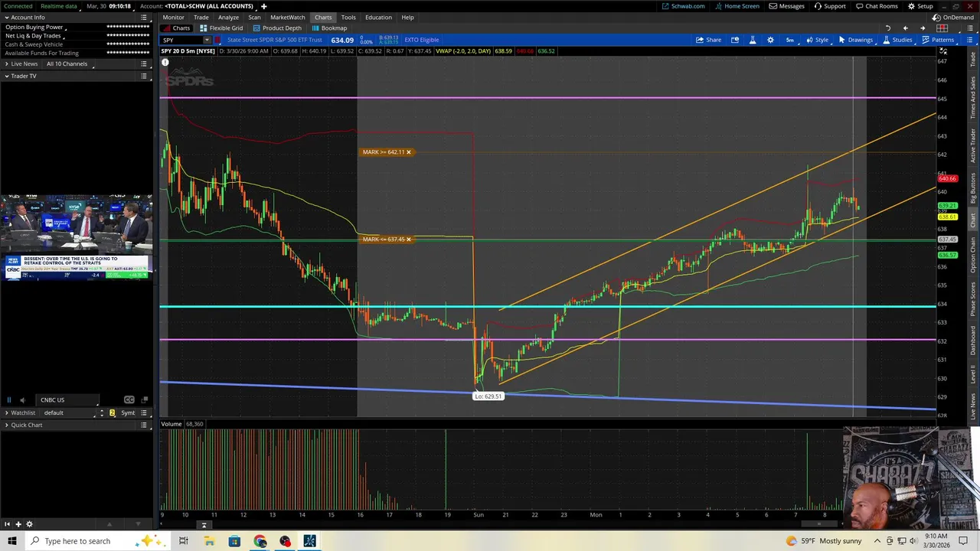The image size is (980, 551).
Task: Open the Education tab
Action: click(378, 17)
